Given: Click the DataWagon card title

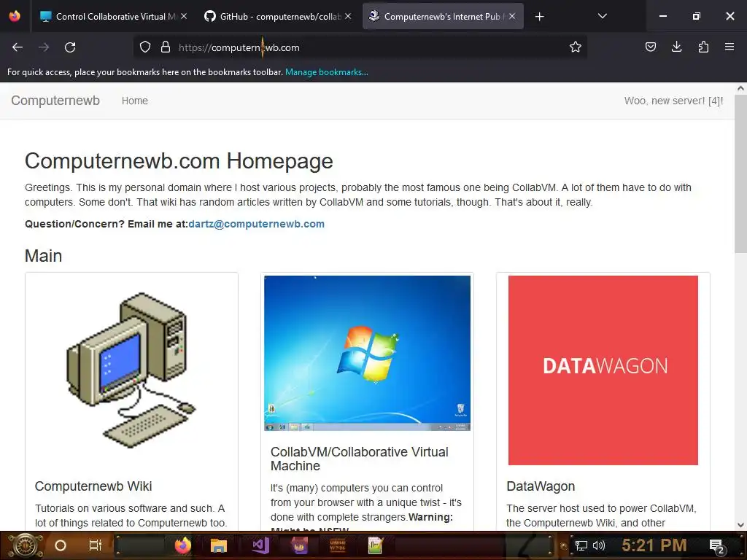Looking at the screenshot, I should 541,486.
